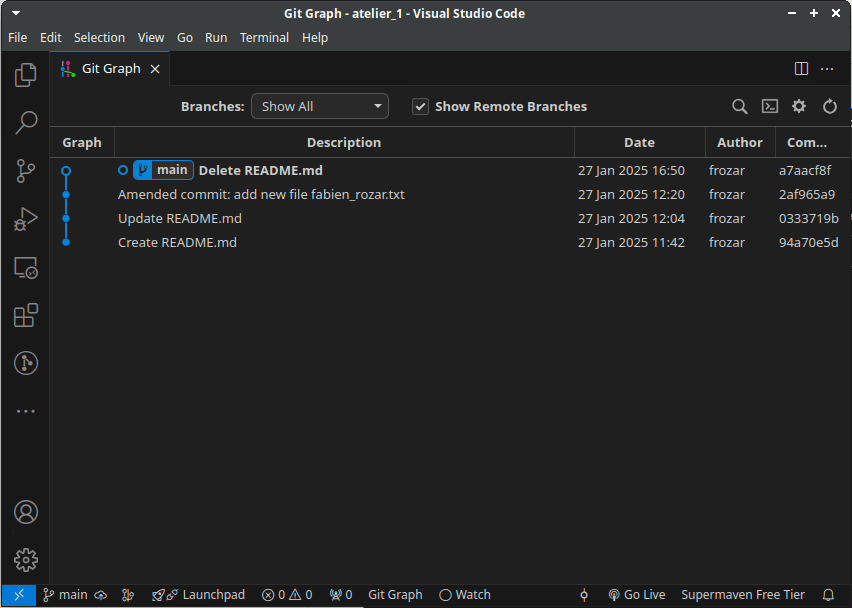Click the commit graph icon in status bar
The width and height of the screenshot is (852, 608).
tap(584, 595)
